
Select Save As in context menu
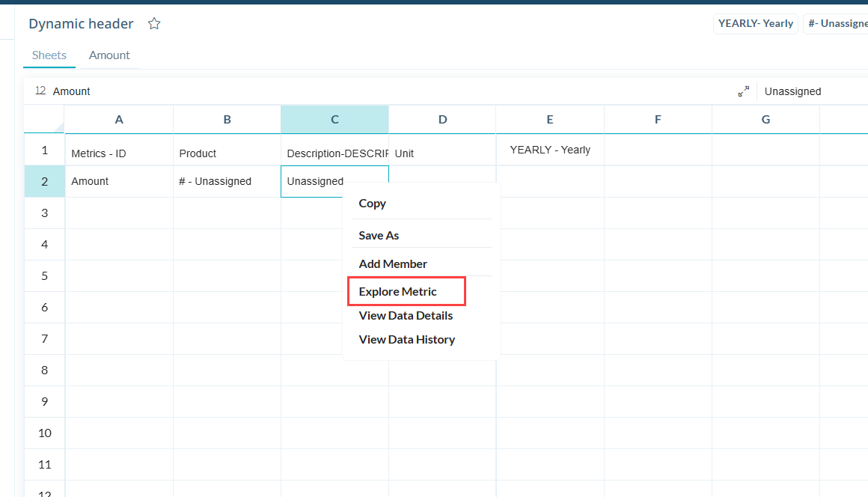(x=379, y=236)
